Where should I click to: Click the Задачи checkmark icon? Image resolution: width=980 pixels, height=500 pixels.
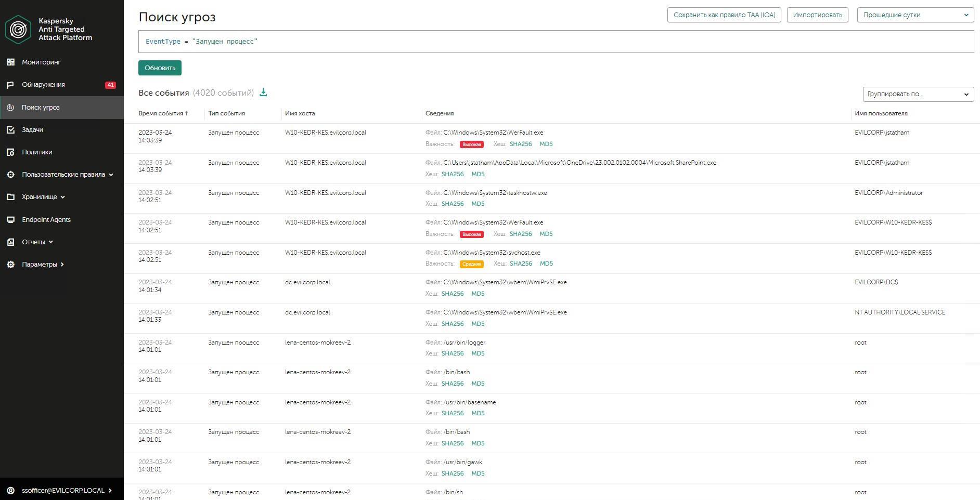(10, 130)
